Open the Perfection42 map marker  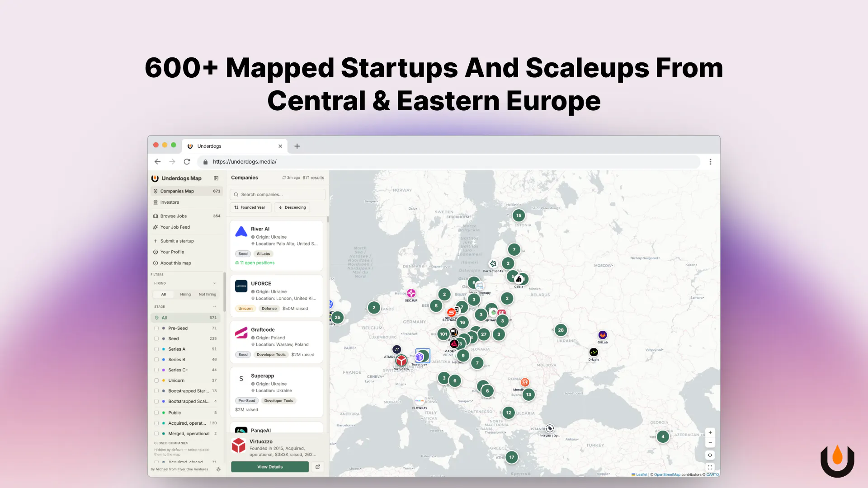pyautogui.click(x=493, y=263)
